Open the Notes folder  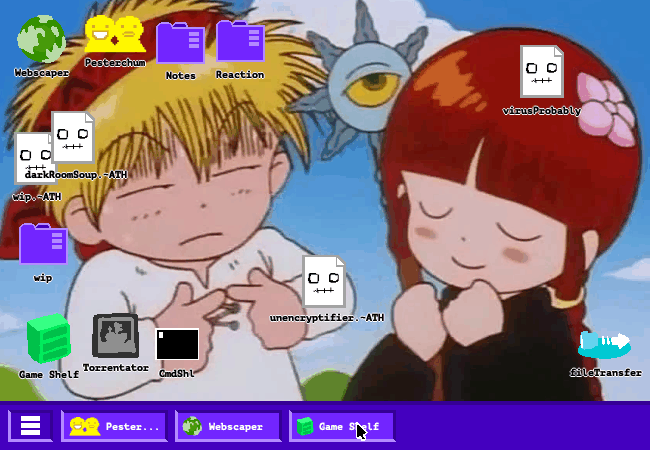pyautogui.click(x=180, y=42)
